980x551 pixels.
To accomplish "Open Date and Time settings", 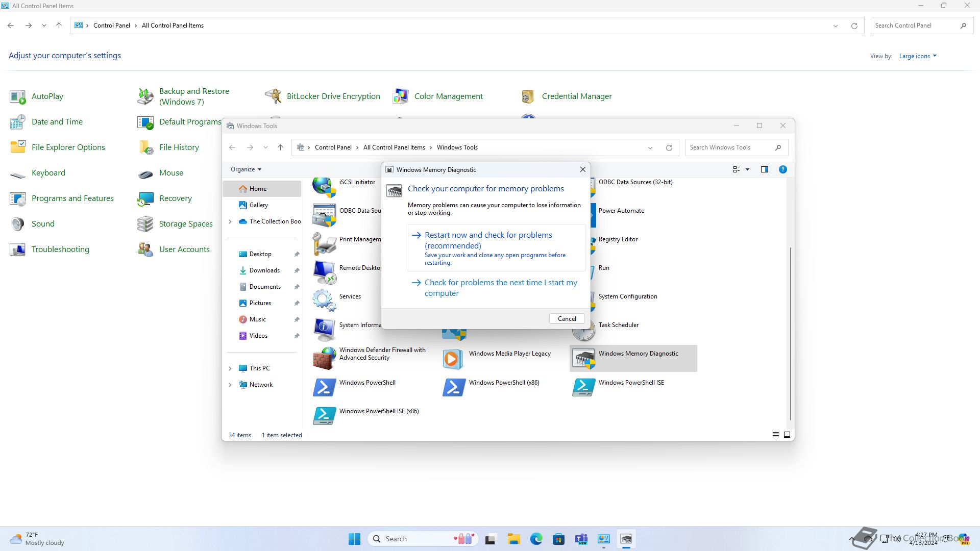I will [46, 122].
